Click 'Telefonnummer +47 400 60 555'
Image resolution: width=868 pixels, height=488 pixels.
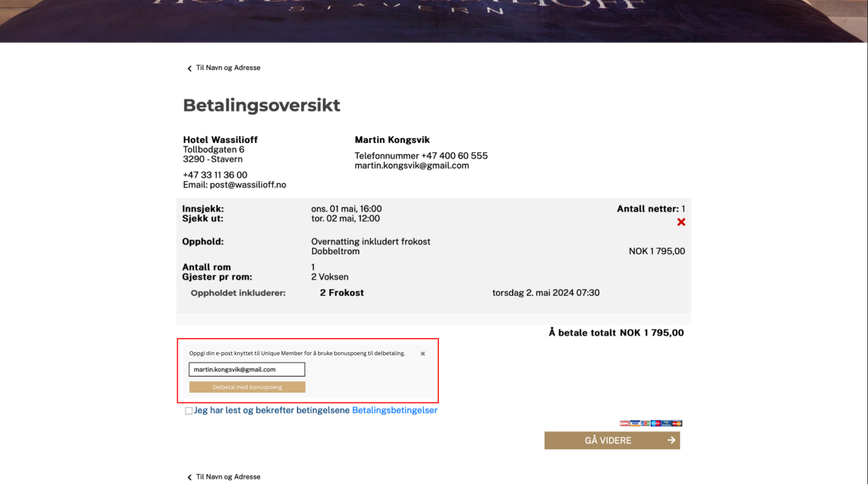(x=421, y=156)
